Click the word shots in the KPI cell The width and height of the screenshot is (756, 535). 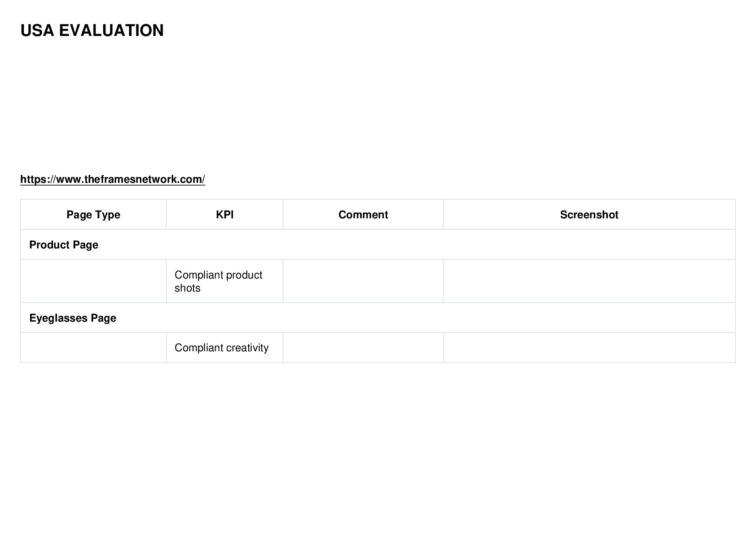[x=187, y=288]
